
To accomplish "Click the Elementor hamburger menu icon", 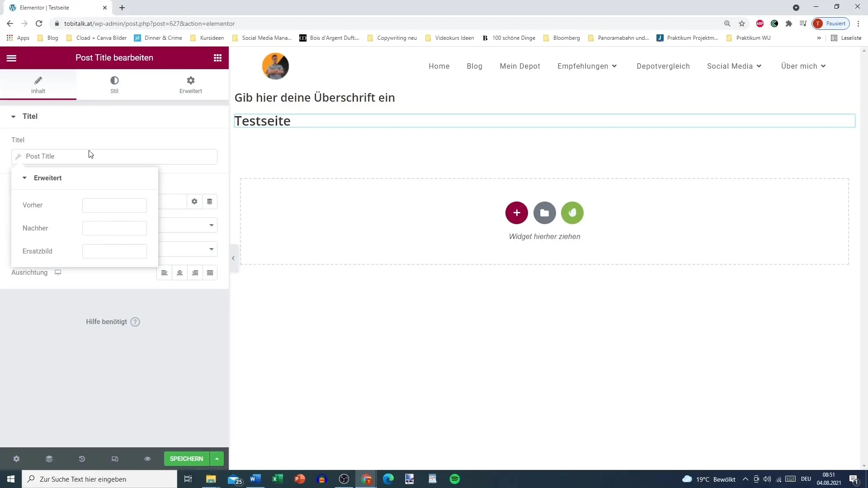I will point(11,58).
